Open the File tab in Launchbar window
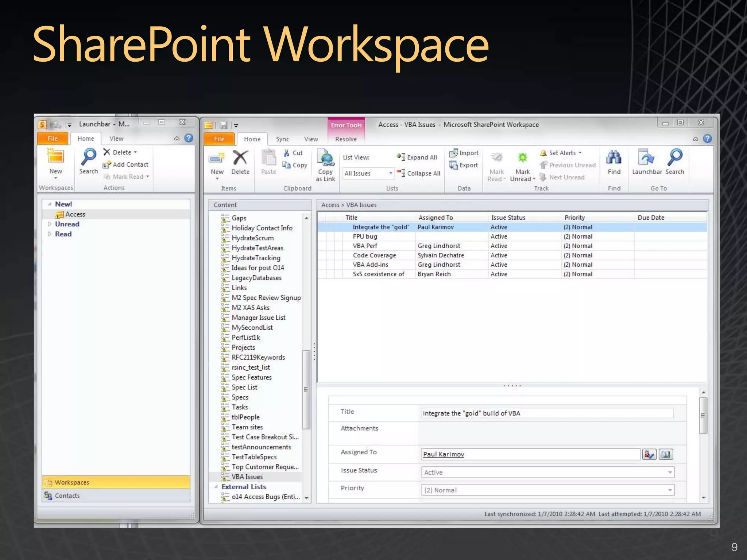 pyautogui.click(x=53, y=139)
